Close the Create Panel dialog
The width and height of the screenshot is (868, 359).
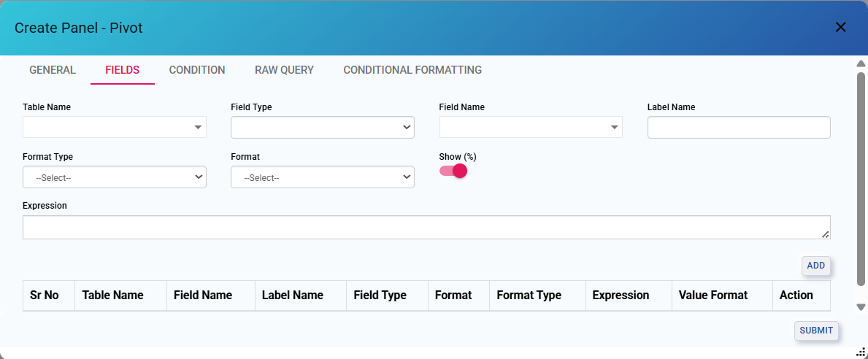[x=840, y=28]
